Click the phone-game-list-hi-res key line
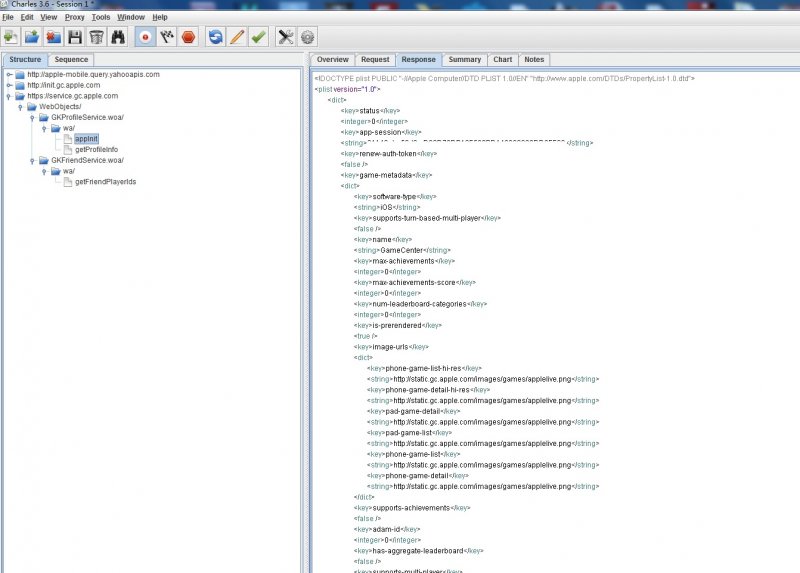 click(424, 368)
